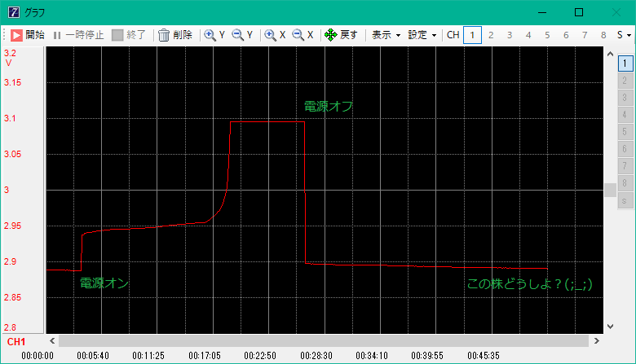Screen dimensions: 636x364
Task: Pause the graph with 一時停止
Action: point(78,35)
